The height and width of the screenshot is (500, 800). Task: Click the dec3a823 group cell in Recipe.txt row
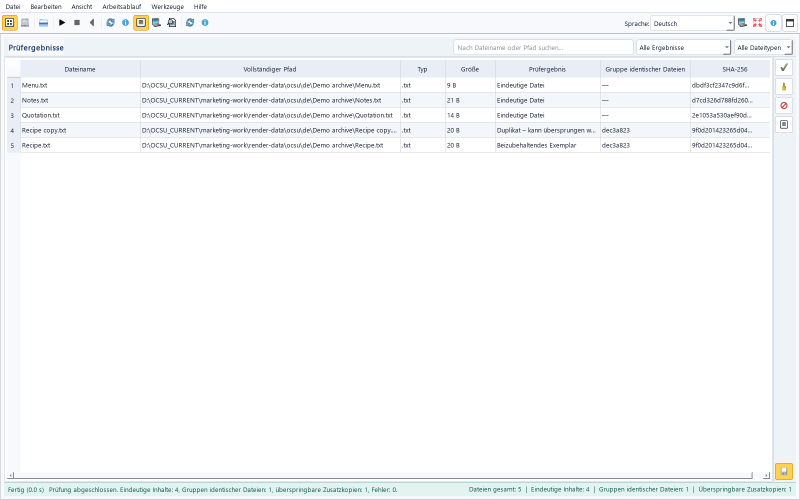[645, 145]
